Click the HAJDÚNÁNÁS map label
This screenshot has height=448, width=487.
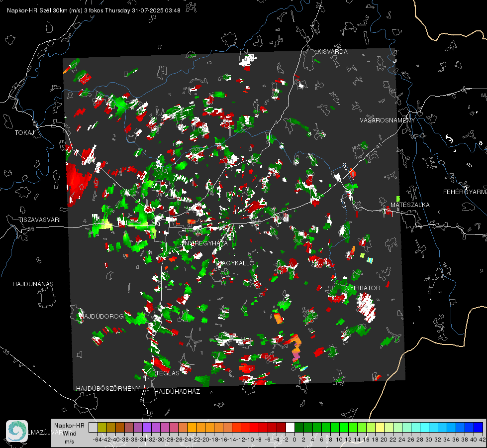coord(33,284)
